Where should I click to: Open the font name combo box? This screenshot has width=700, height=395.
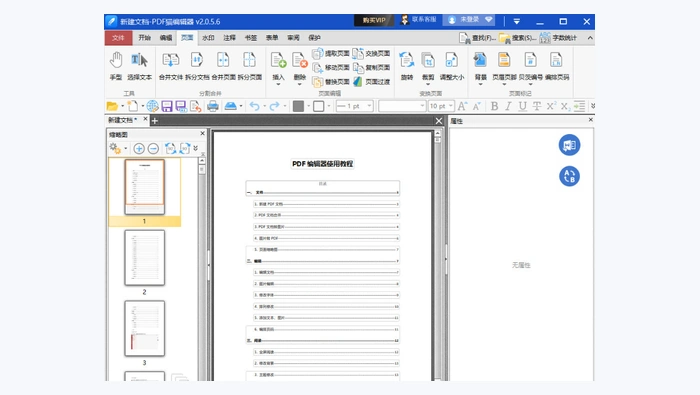click(402, 106)
